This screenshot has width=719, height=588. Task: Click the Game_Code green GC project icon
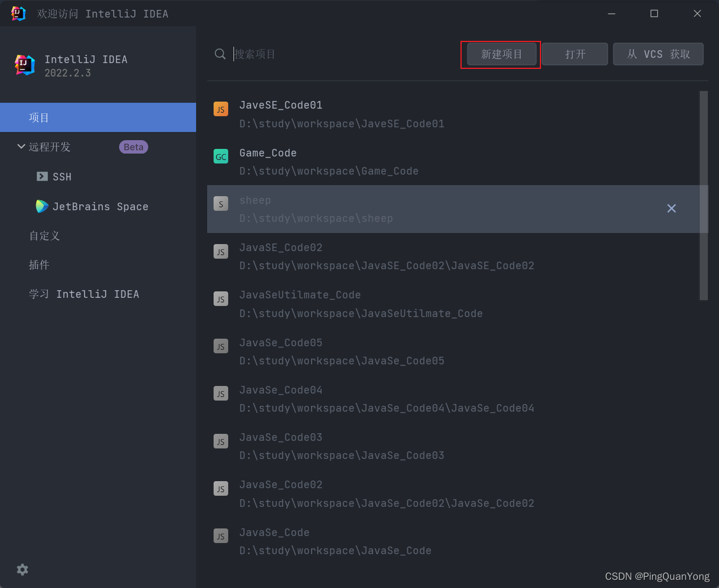click(221, 156)
